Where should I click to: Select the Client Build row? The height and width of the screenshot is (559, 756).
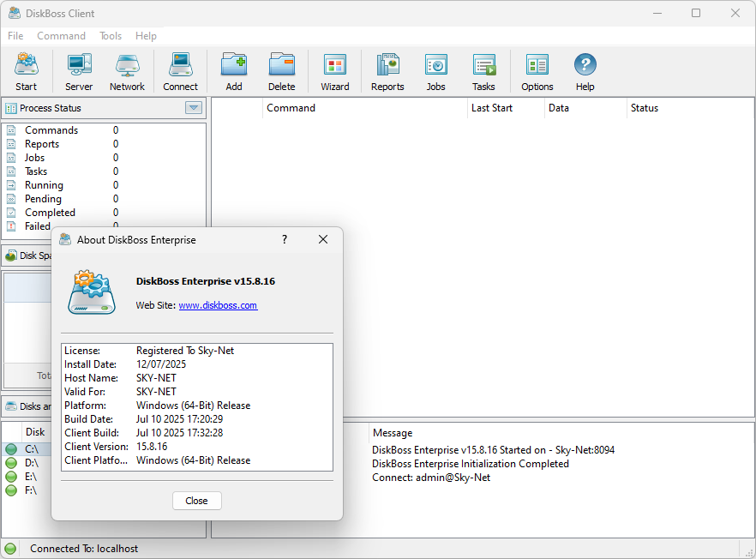pos(197,433)
